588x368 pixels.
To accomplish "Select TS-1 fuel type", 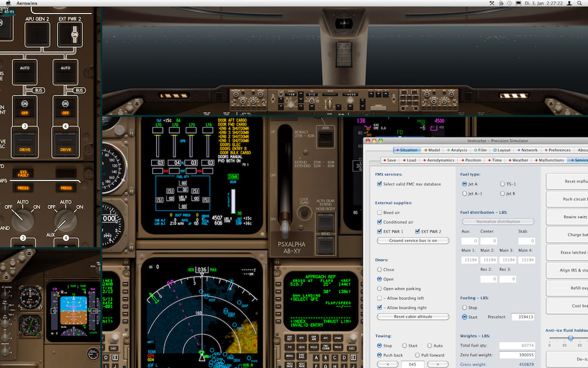I will click(x=503, y=184).
